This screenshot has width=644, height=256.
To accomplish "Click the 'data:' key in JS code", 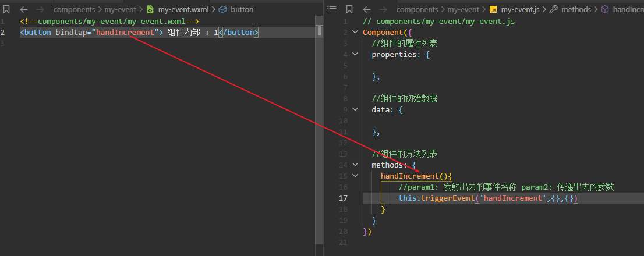I will [383, 109].
